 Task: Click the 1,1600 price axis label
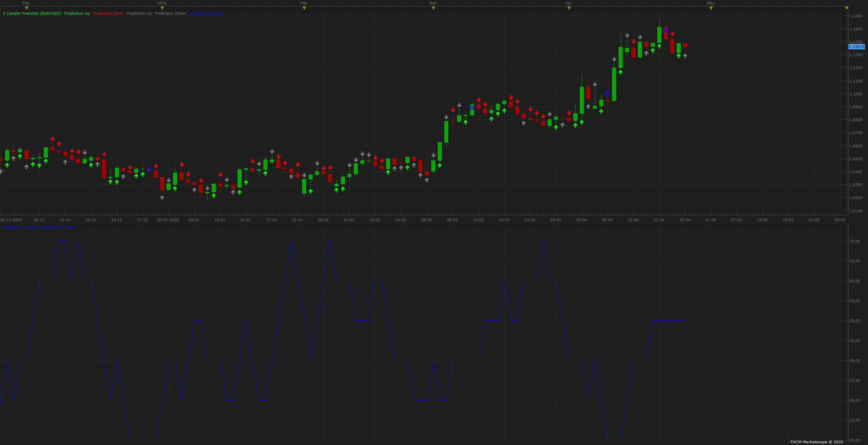[x=856, y=16]
